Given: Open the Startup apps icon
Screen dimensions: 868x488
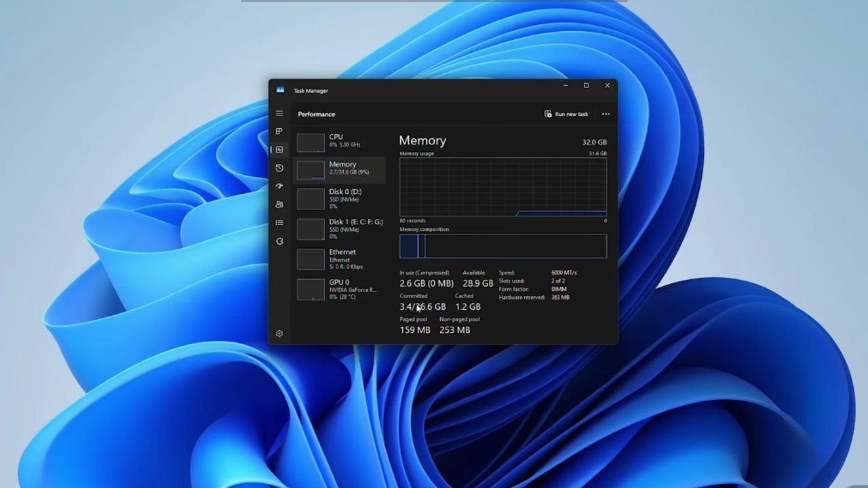Looking at the screenshot, I should (x=279, y=186).
